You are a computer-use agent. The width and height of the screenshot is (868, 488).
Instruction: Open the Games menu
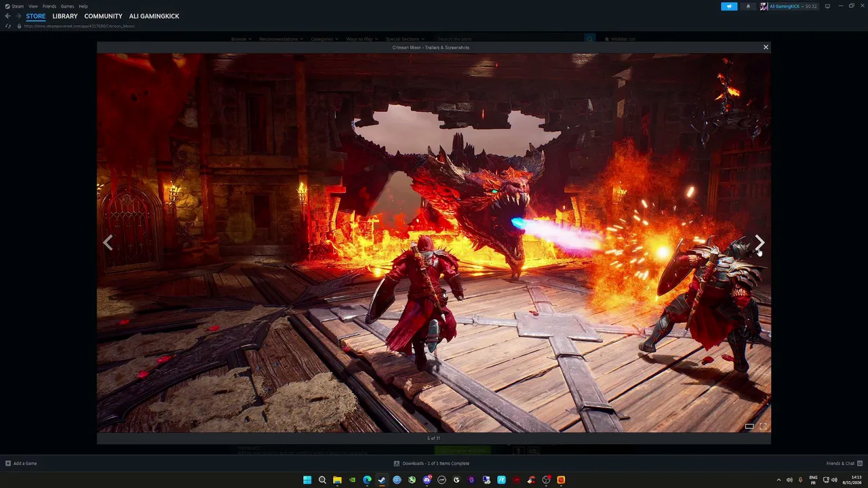pyautogui.click(x=67, y=6)
